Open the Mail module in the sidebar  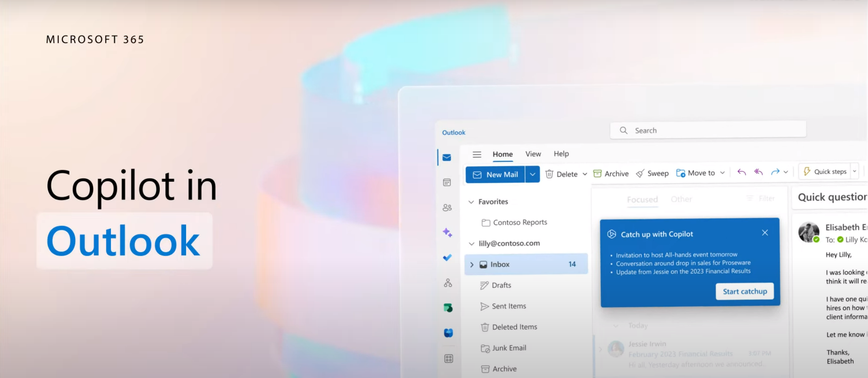pos(447,157)
